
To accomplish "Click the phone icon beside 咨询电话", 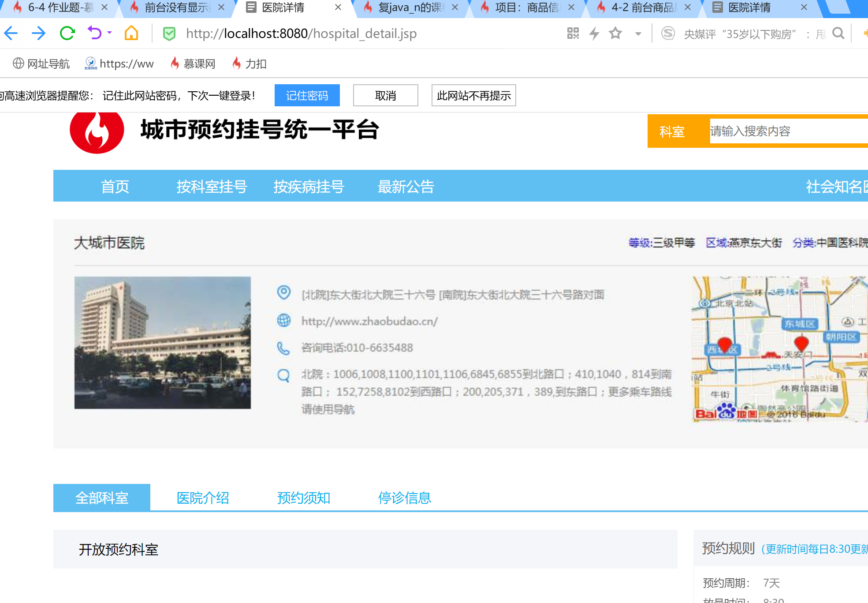I will pos(283,348).
